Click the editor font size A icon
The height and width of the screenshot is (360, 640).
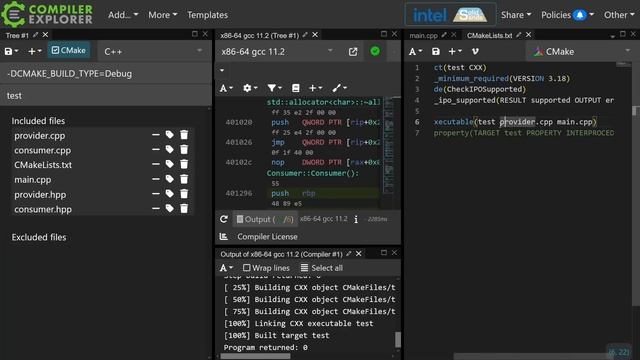(x=415, y=51)
